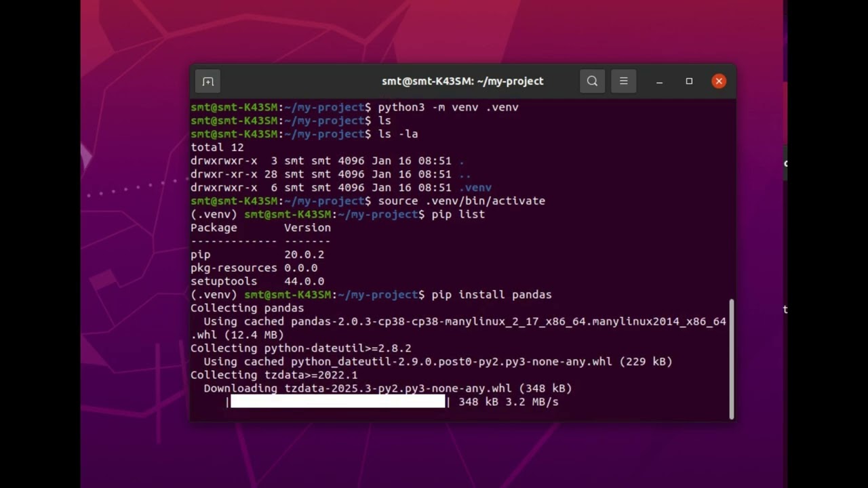Open the terminal search

pos(592,81)
